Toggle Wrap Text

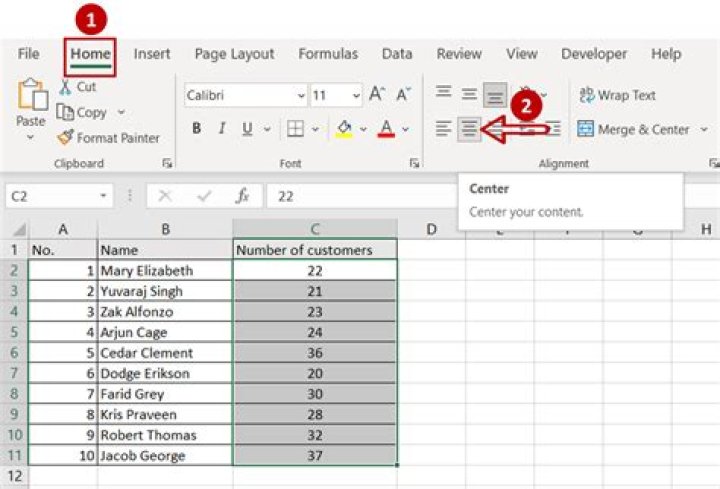pos(617,95)
